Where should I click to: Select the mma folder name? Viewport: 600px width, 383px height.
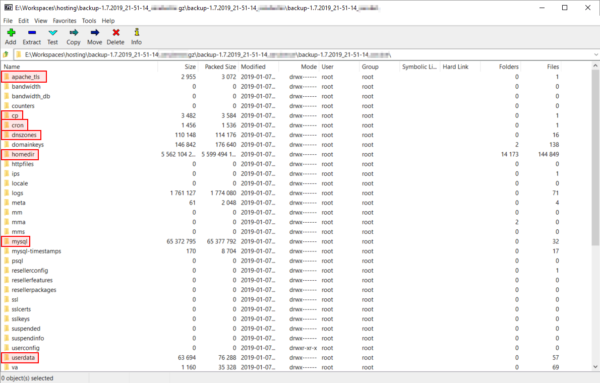pos(18,222)
